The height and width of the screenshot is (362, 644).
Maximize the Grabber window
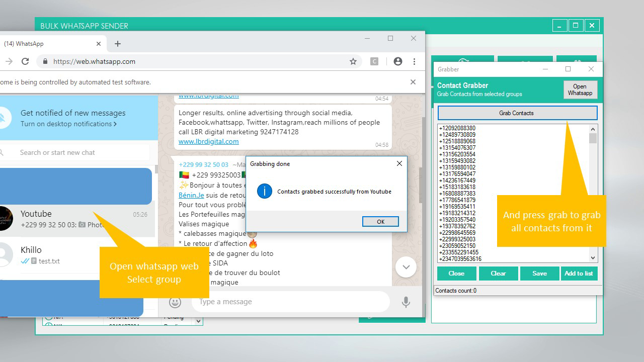pyautogui.click(x=568, y=69)
